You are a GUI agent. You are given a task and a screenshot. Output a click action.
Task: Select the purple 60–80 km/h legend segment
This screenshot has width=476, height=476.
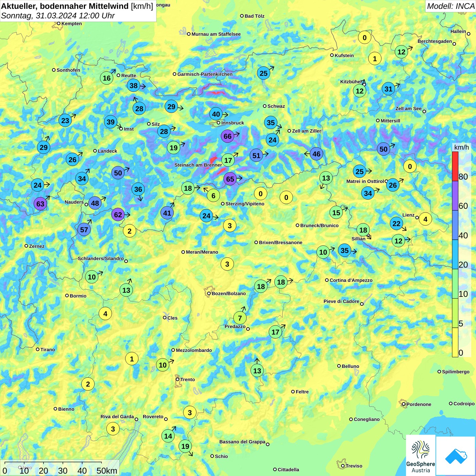point(455,195)
